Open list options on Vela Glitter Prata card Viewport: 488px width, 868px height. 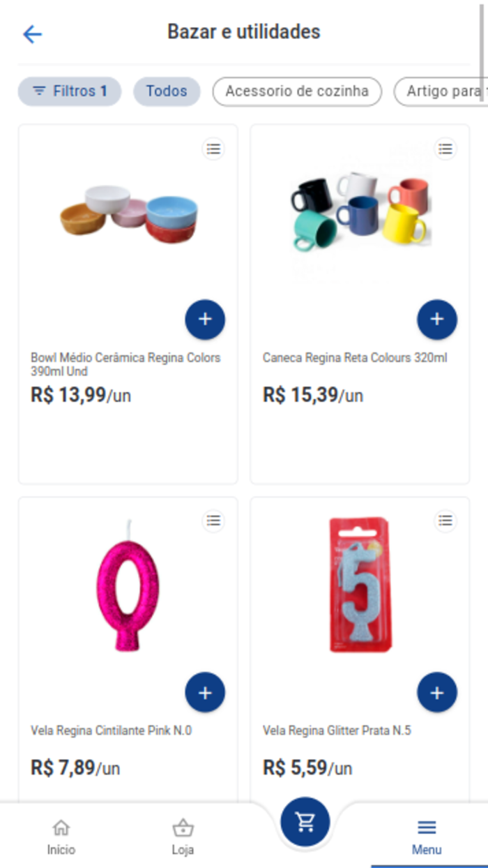[x=445, y=521]
